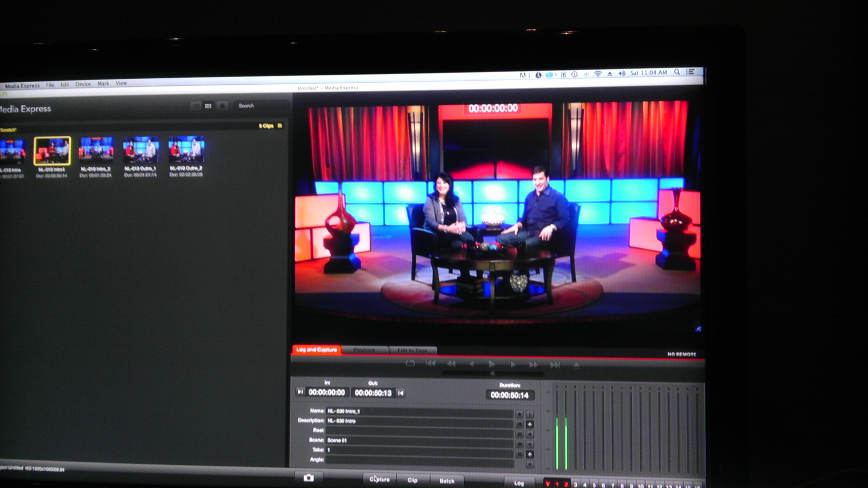Click the Capture button
868x488 pixels.
click(x=379, y=479)
